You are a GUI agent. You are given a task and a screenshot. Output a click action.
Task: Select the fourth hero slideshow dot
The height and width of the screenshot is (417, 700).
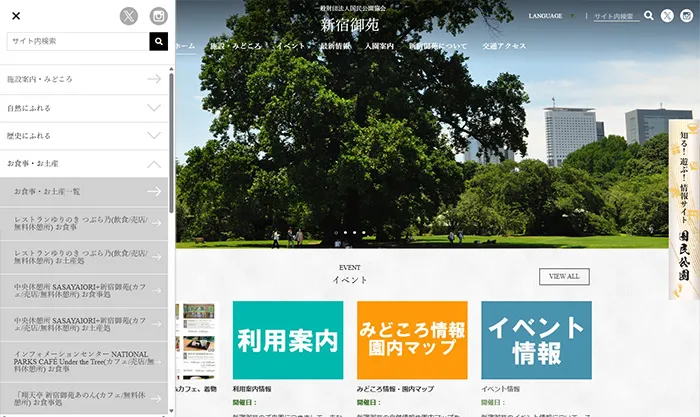tap(364, 233)
